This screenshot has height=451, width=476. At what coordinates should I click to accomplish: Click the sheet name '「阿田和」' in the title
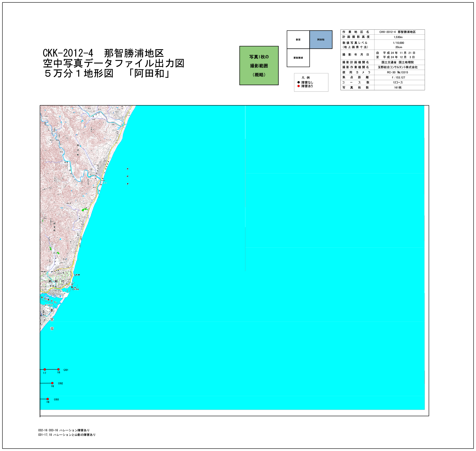pyautogui.click(x=149, y=73)
